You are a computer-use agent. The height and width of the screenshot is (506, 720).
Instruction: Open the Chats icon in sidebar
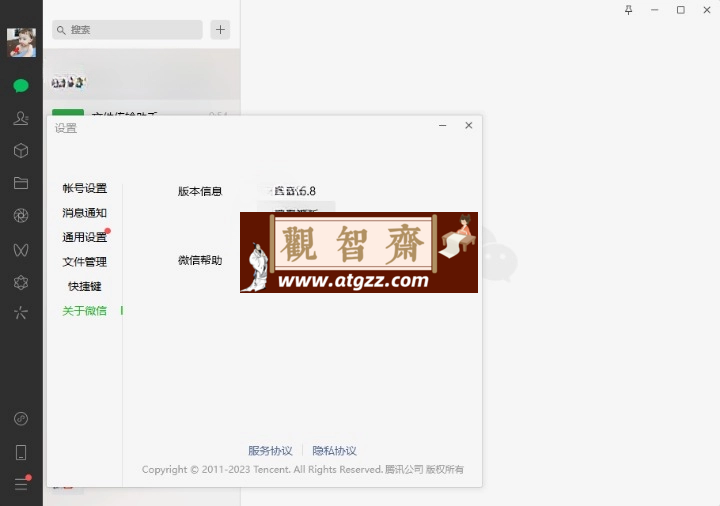(x=21, y=85)
